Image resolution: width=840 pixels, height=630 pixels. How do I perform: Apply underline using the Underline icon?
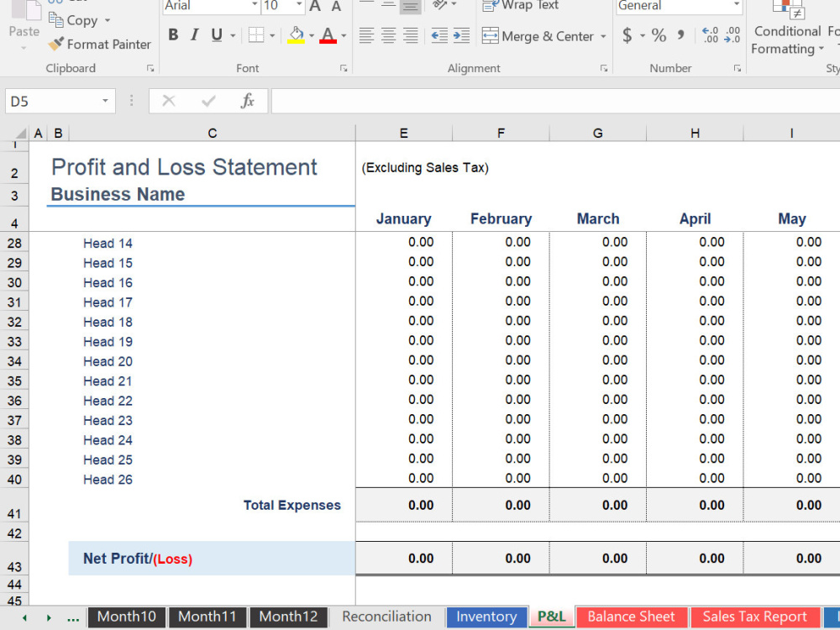click(215, 35)
